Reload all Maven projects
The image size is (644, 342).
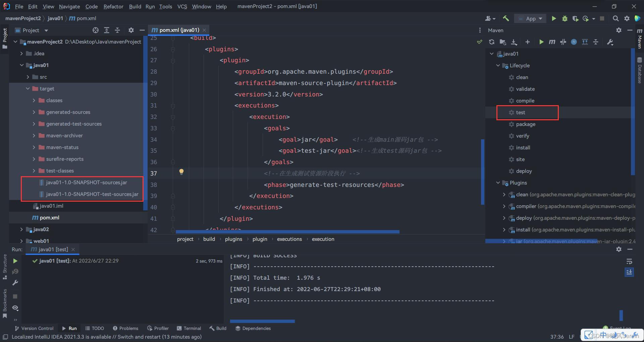click(x=492, y=42)
